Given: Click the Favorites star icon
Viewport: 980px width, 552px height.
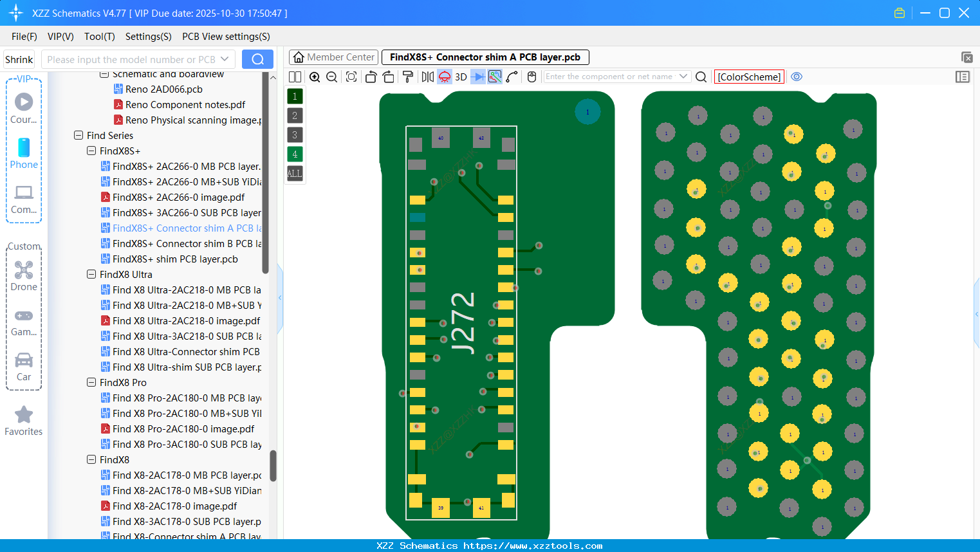Looking at the screenshot, I should click(23, 415).
